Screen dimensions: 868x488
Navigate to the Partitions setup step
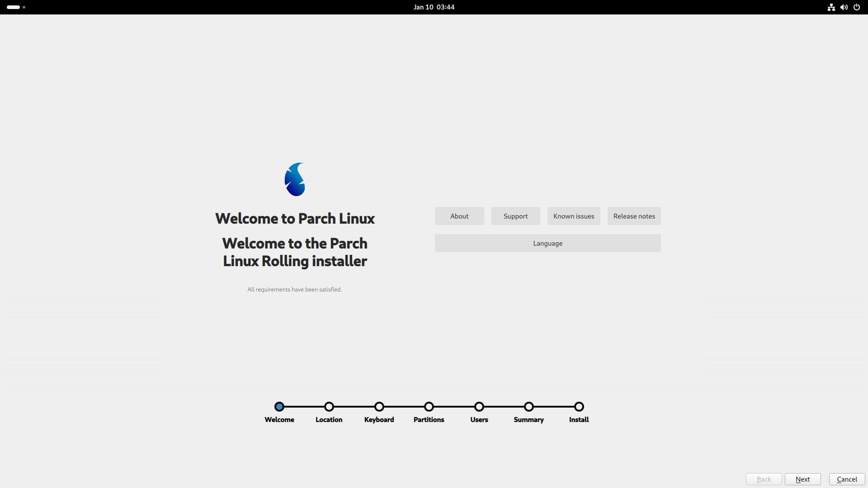tap(429, 406)
